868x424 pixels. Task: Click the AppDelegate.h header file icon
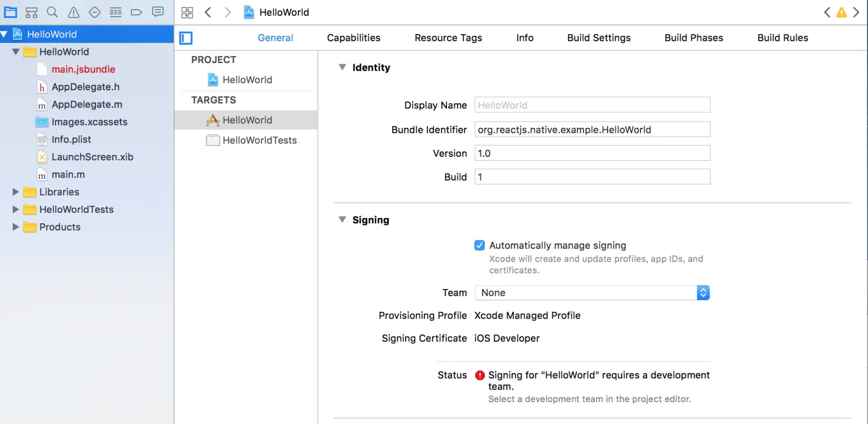pyautogui.click(x=42, y=87)
